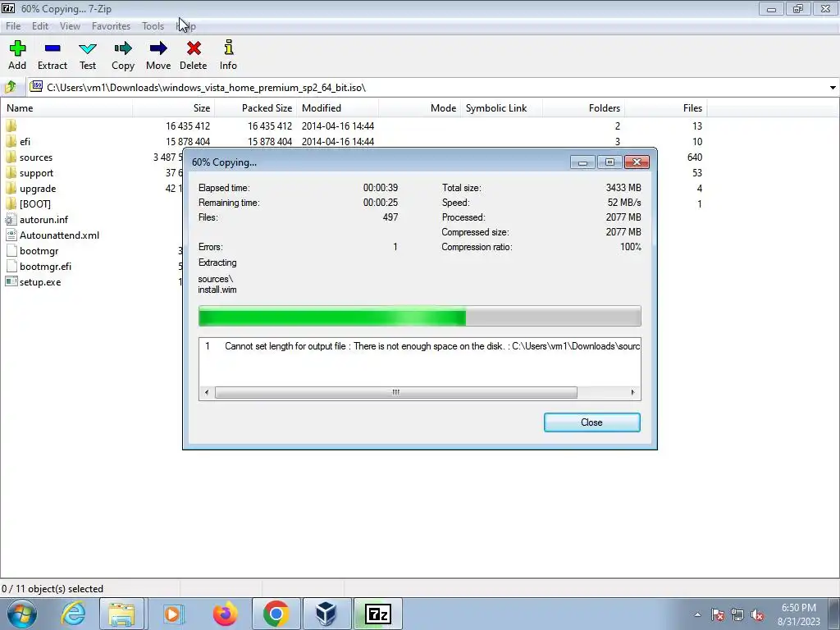
Task: Open VirtualBox from the taskbar
Action: pyautogui.click(x=326, y=614)
